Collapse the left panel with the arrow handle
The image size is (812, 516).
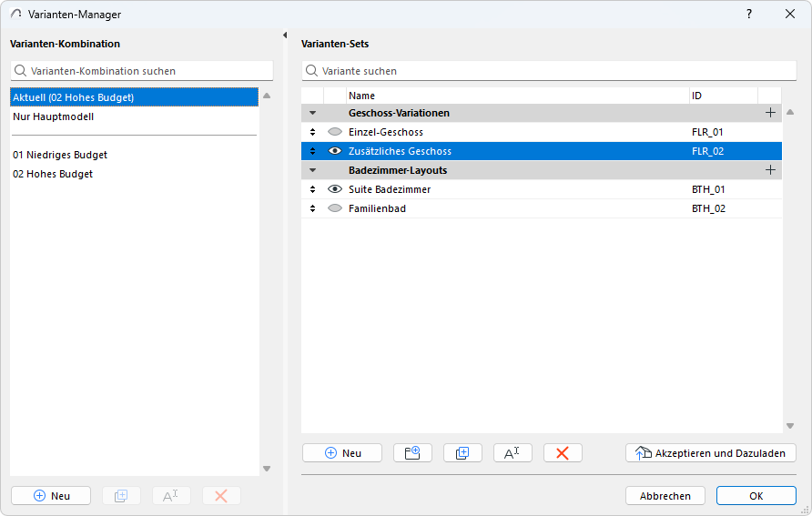pyautogui.click(x=285, y=35)
